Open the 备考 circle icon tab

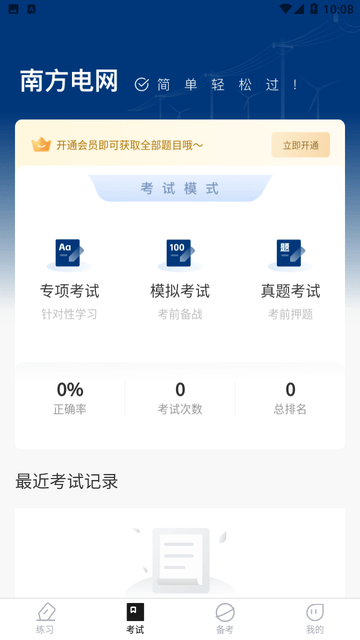click(x=225, y=618)
